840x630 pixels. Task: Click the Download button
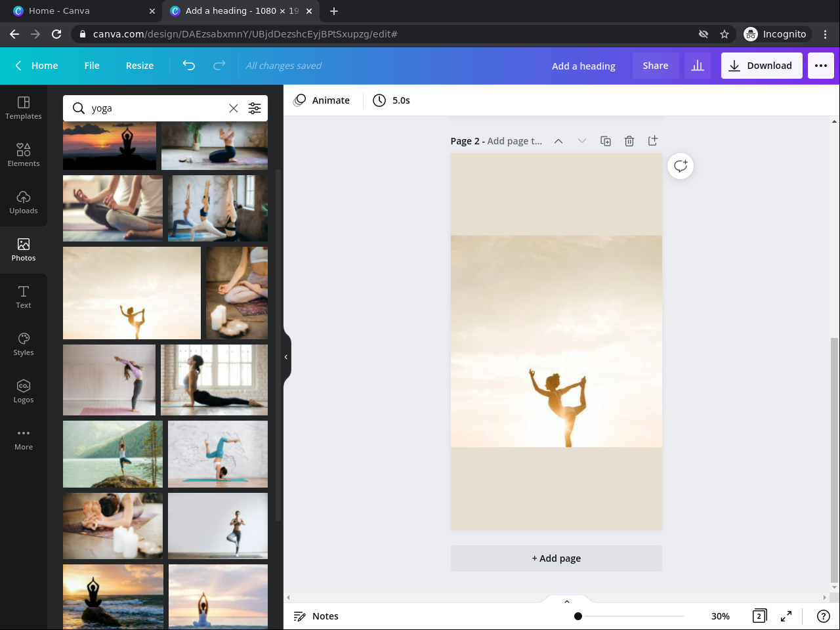(x=762, y=66)
